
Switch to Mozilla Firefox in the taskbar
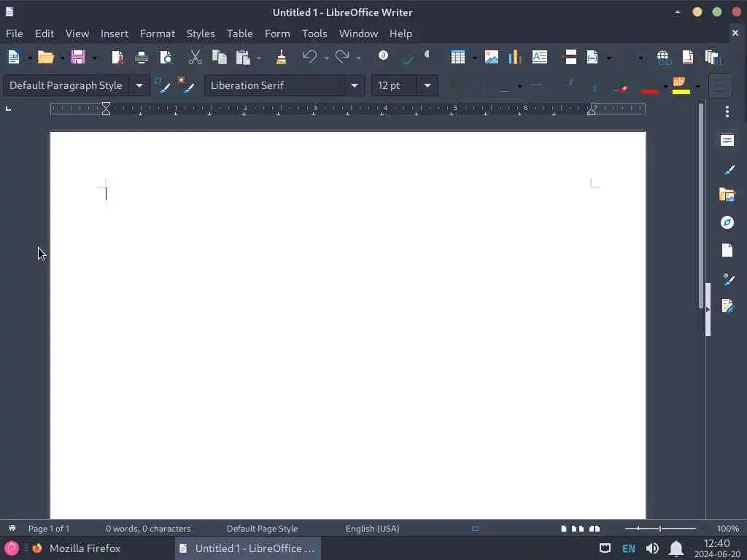click(x=77, y=548)
